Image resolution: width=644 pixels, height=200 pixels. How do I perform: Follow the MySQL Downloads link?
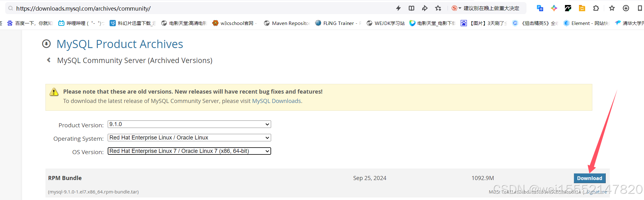pos(276,101)
